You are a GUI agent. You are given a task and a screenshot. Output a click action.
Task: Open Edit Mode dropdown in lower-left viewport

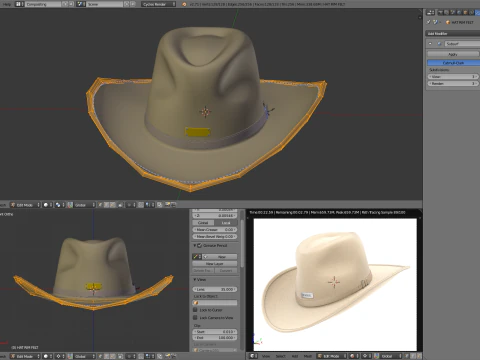coord(25,356)
